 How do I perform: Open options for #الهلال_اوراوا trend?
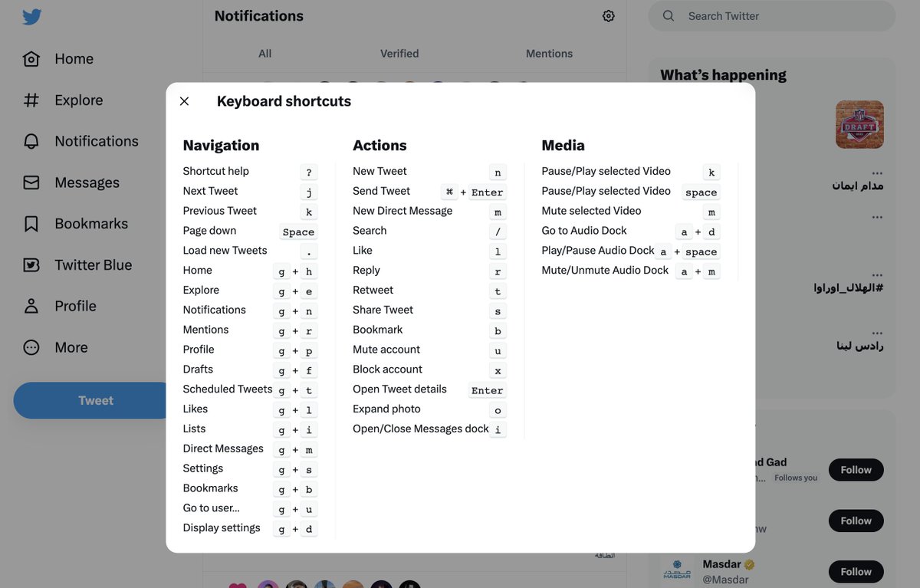pos(877,274)
